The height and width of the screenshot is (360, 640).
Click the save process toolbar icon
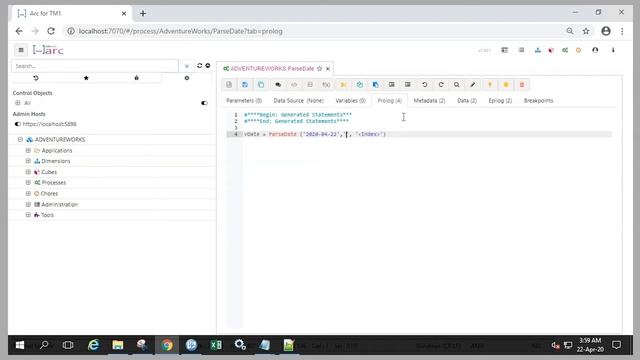pyautogui.click(x=245, y=84)
